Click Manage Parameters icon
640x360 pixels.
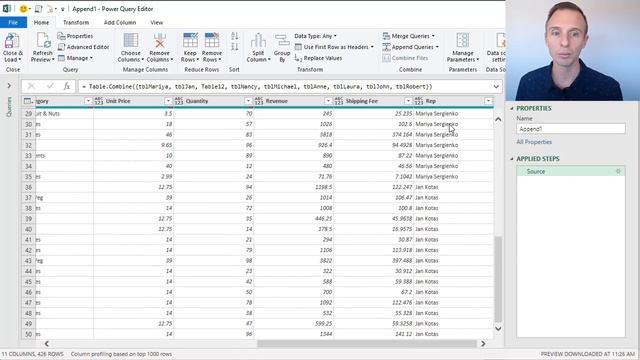[462, 41]
